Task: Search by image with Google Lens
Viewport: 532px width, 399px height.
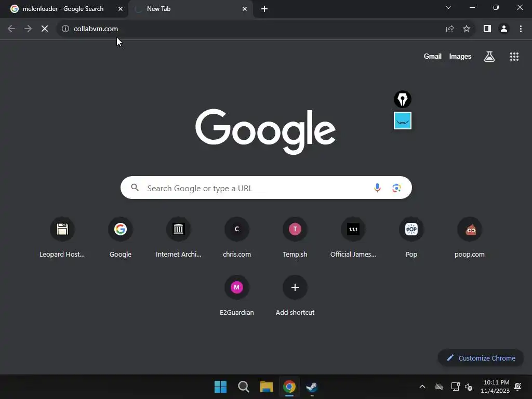Action: click(x=396, y=188)
